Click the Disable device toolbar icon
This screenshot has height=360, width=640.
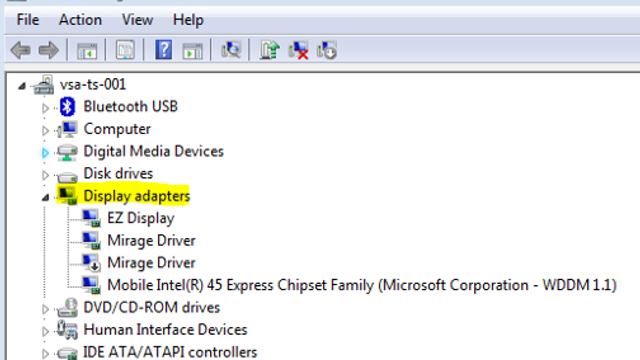click(327, 50)
